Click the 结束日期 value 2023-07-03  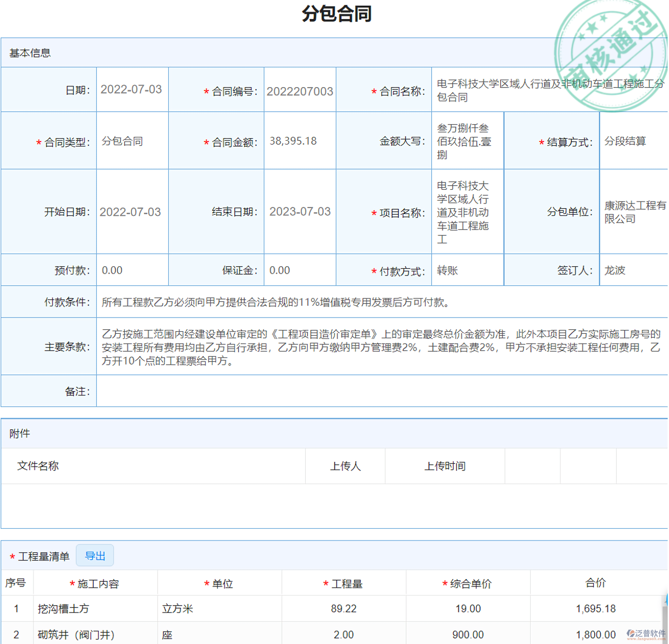coord(300,212)
